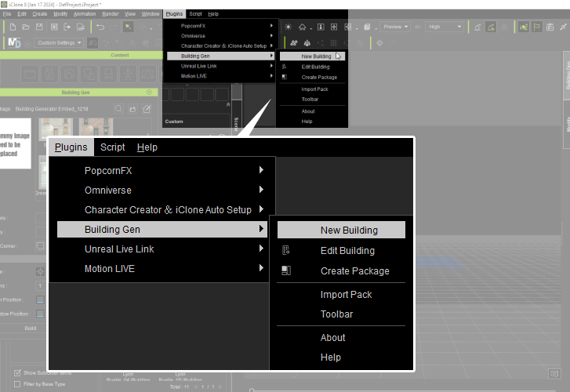Click the timeline slider handle
The width and height of the screenshot is (570, 392).
(252, 390)
